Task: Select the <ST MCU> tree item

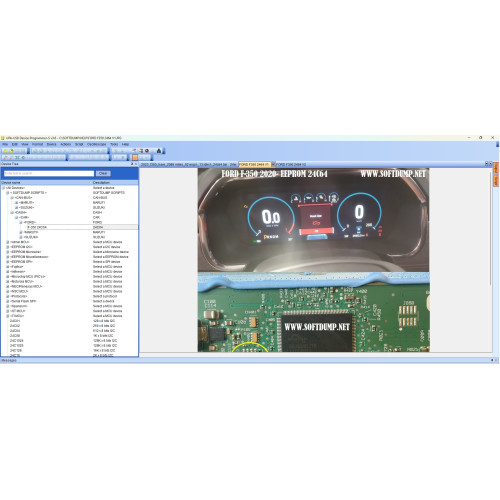Action: coord(18,311)
